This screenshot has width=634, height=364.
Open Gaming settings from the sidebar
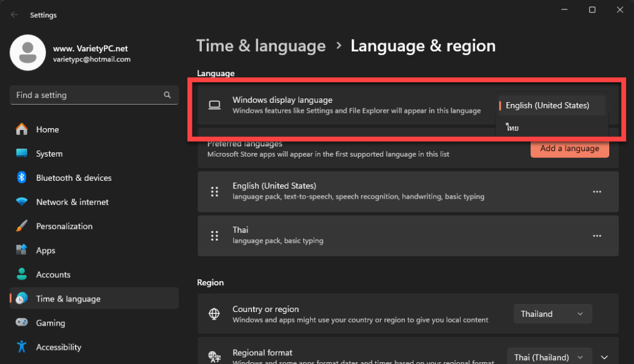pos(49,323)
